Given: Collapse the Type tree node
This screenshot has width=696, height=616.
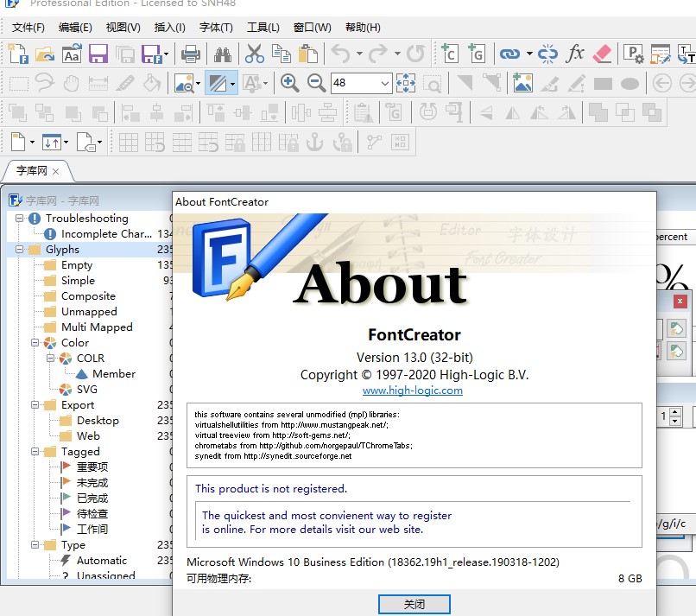Looking at the screenshot, I should pyautogui.click(x=35, y=544).
